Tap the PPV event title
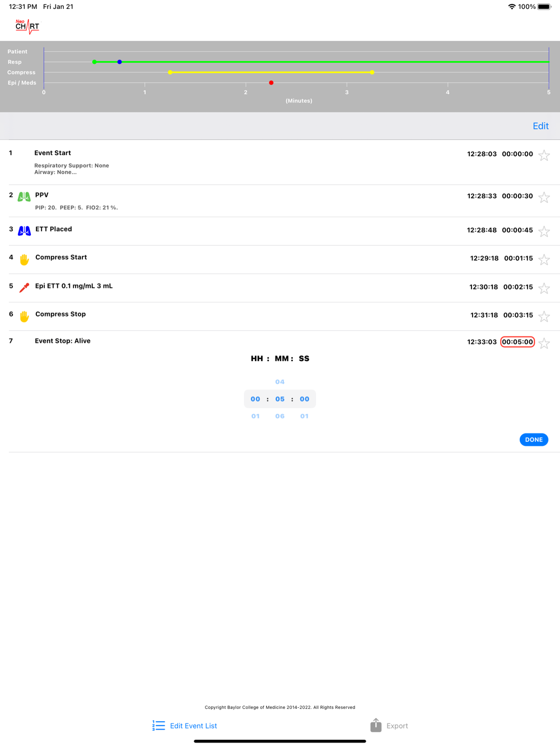The width and height of the screenshot is (560, 747). (x=42, y=195)
